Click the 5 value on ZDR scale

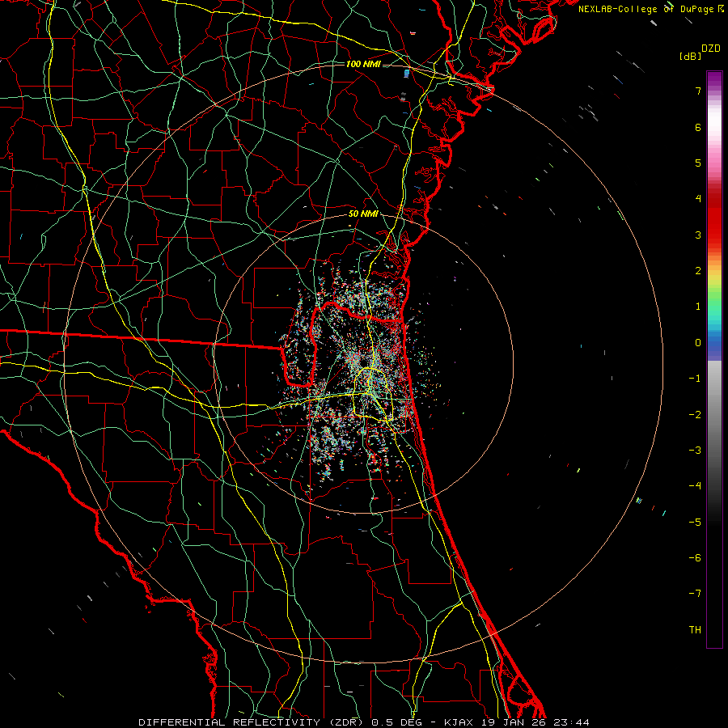(698, 163)
